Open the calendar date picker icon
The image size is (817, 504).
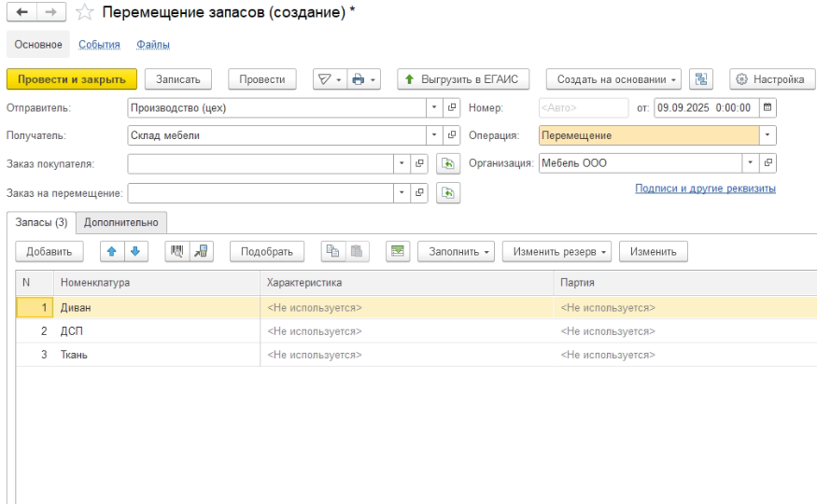pos(768,107)
